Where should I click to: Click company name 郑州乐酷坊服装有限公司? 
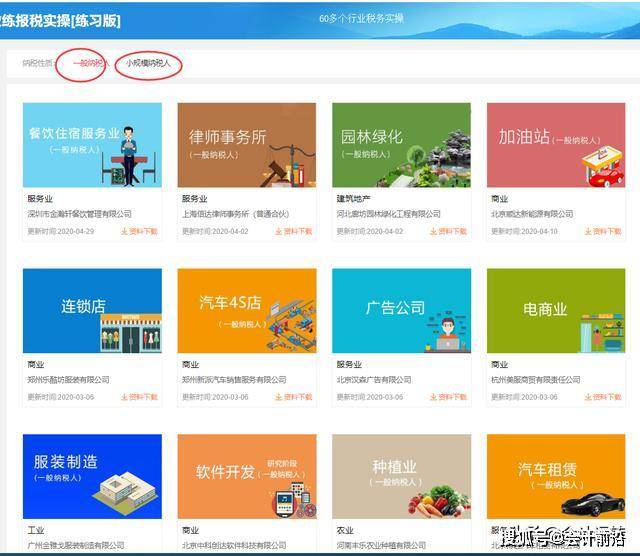pyautogui.click(x=68, y=380)
